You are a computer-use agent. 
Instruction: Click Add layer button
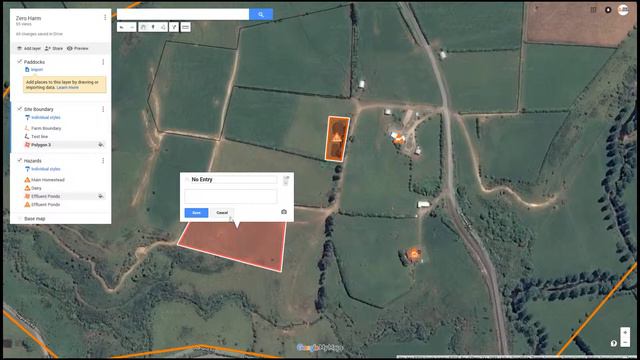coord(29,49)
